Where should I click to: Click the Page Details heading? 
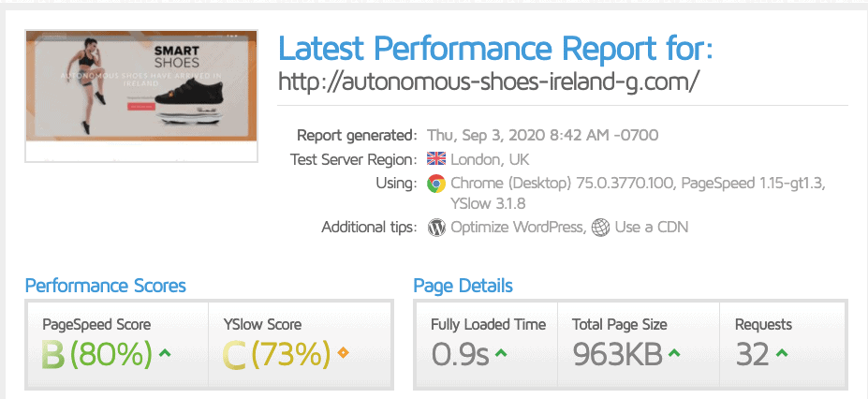click(463, 286)
